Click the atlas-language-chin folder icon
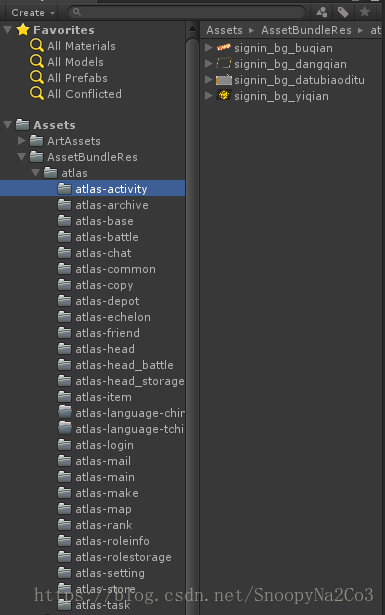The width and height of the screenshot is (385, 615). 64,413
